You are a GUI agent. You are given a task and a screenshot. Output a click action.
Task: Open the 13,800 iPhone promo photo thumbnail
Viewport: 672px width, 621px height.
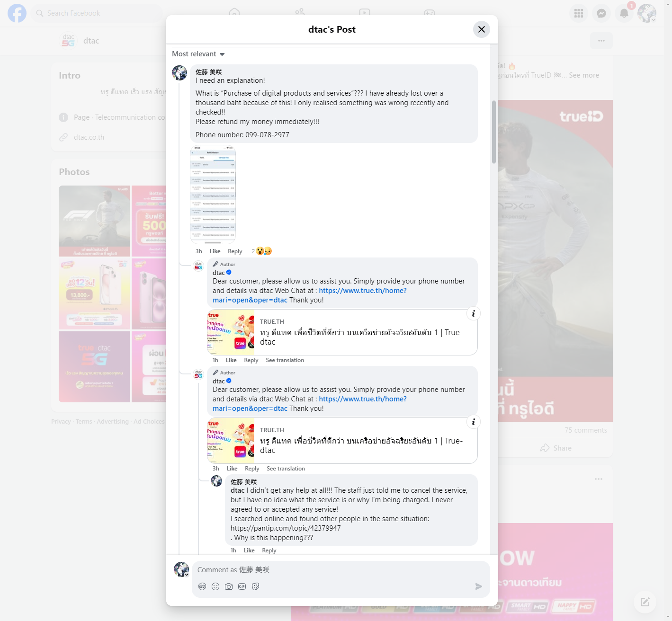point(94,294)
